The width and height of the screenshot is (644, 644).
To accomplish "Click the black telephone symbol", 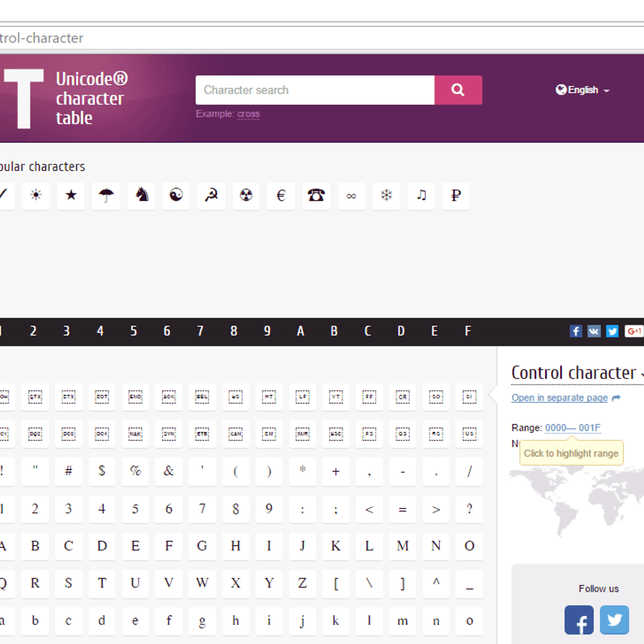I will pyautogui.click(x=316, y=196).
